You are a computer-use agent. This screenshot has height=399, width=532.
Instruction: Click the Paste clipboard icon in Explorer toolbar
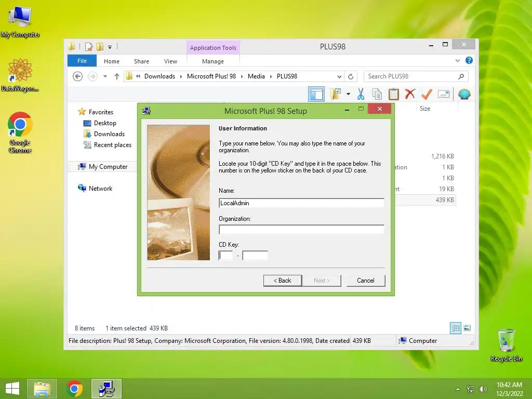(x=394, y=94)
